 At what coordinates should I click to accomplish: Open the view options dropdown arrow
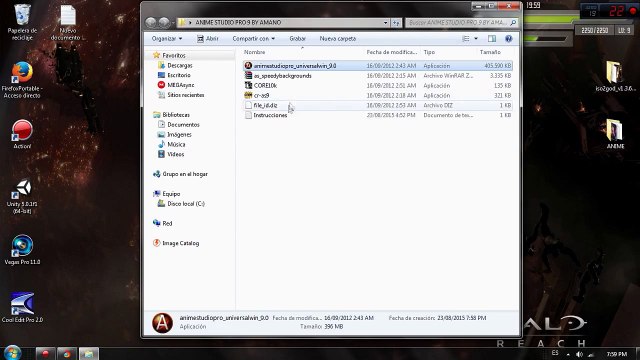(476, 38)
